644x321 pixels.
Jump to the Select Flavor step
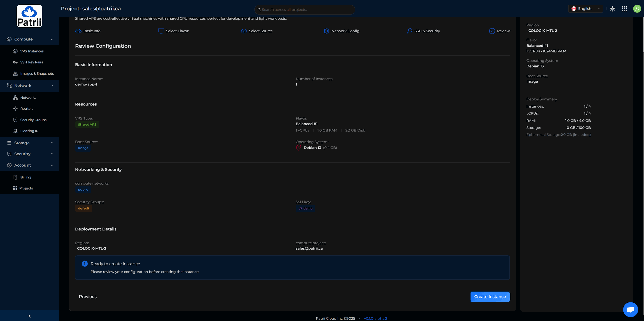tap(173, 31)
